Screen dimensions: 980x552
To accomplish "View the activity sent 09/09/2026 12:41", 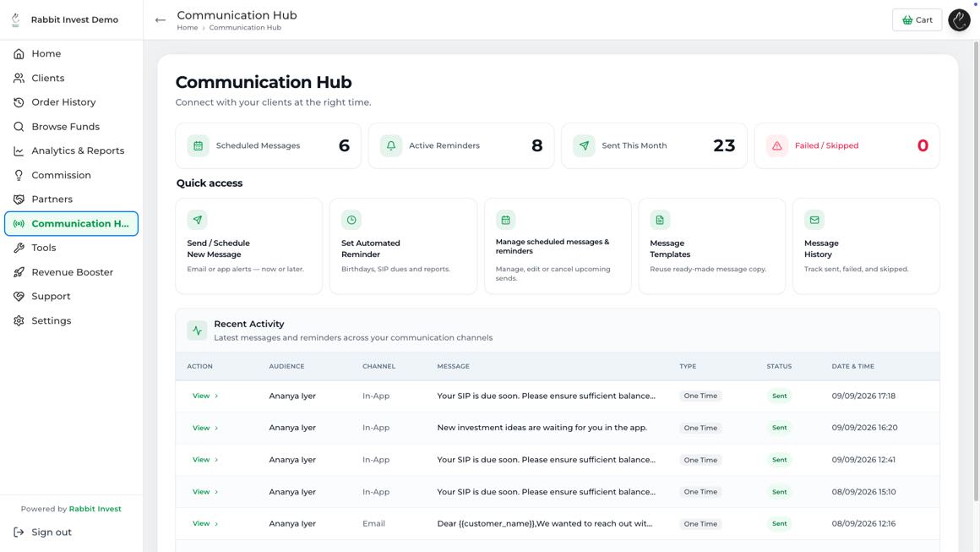I will click(x=205, y=460).
